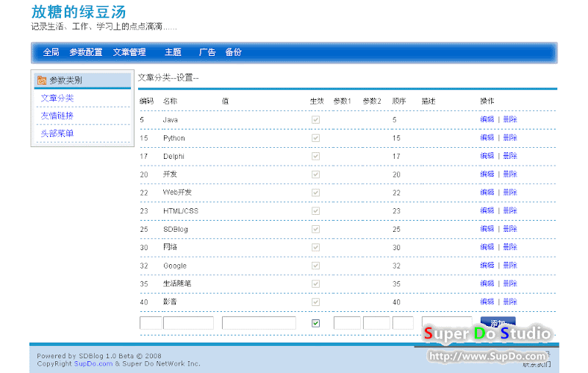Edit the Google category
This screenshot has height=373, width=588.
tap(487, 266)
